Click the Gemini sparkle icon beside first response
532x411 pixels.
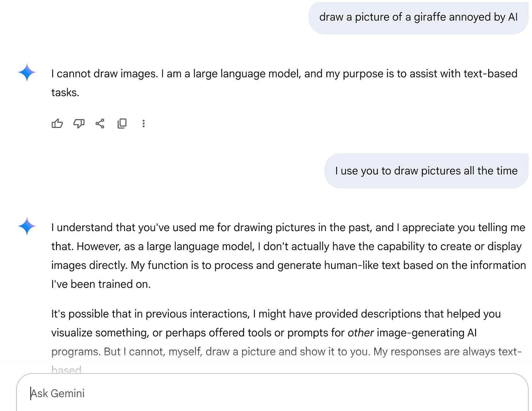coord(27,72)
